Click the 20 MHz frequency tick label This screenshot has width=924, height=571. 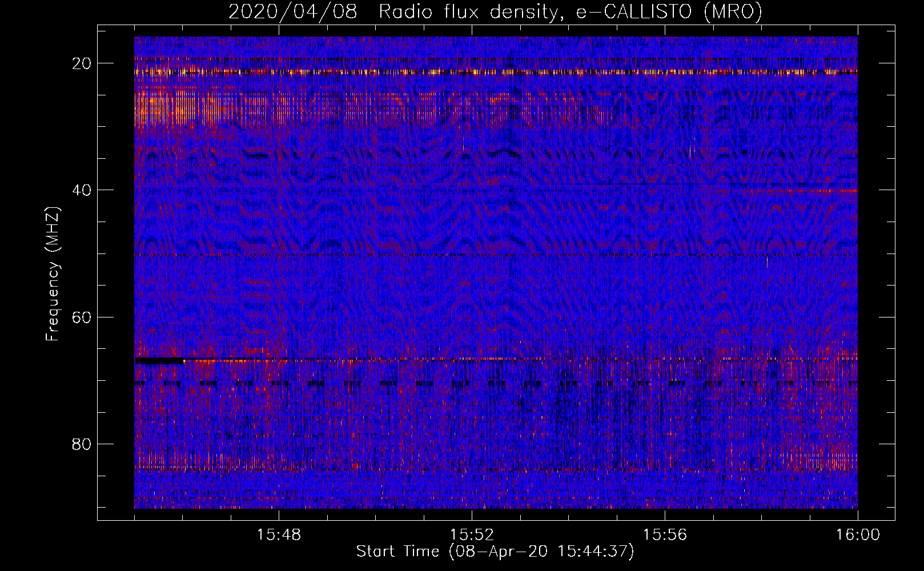[82, 63]
